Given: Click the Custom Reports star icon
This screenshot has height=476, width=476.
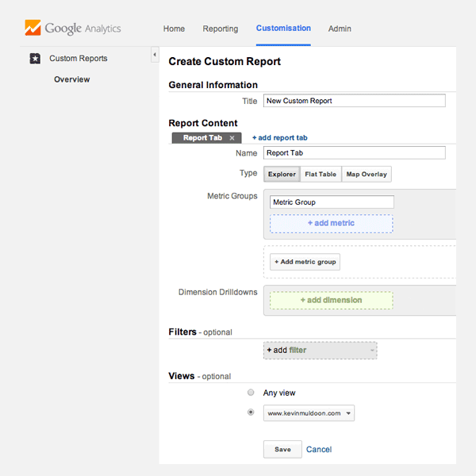Looking at the screenshot, I should click(x=35, y=58).
